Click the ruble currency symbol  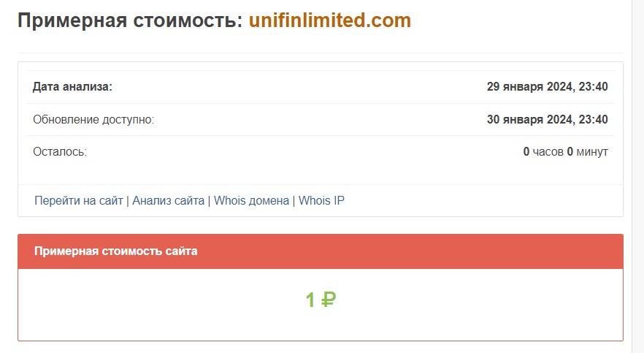point(329,300)
